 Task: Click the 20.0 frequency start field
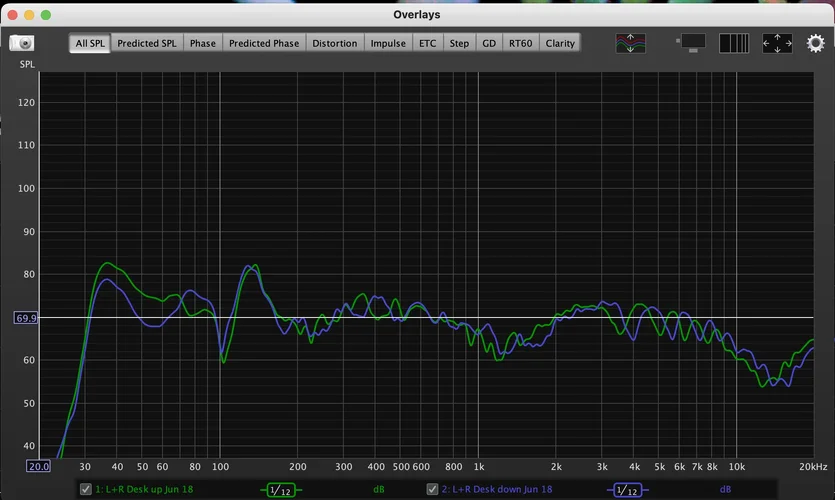pos(39,466)
